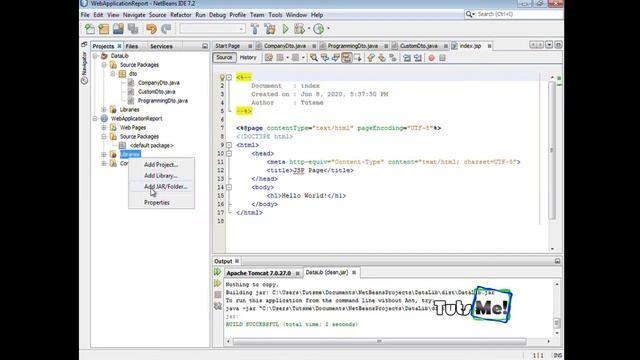Viewport: 640px width, 360px height.
Task: Collapse the body tag fold at line 14
Action: click(x=229, y=187)
